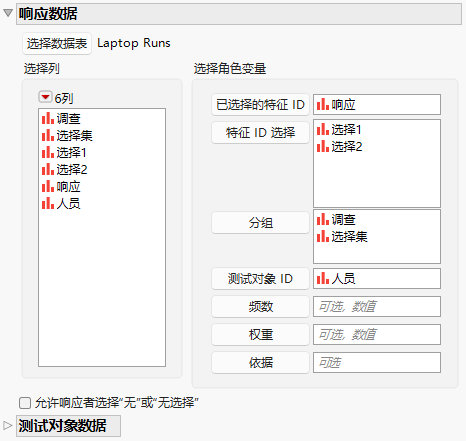Click the 响应数据 section header
The image size is (466, 441).
pyautogui.click(x=239, y=14)
